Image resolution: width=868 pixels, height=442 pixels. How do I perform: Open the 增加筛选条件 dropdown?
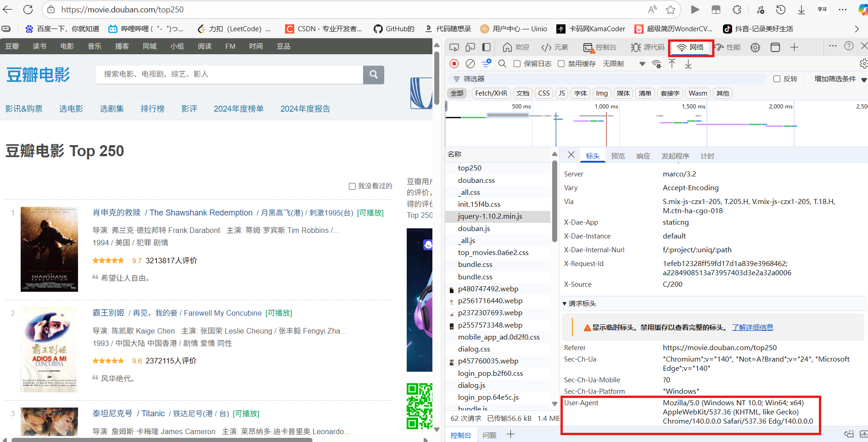tap(840, 79)
